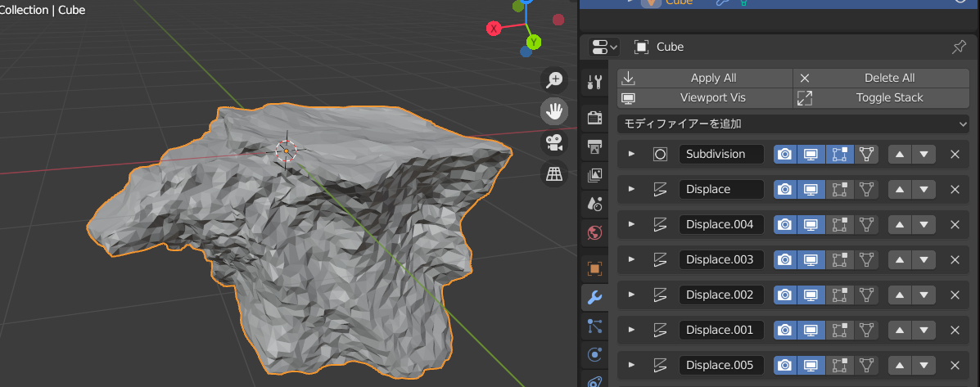Toggle edit mode display for Displace.003 modifier
This screenshot has width=980, height=387.
coord(839,259)
